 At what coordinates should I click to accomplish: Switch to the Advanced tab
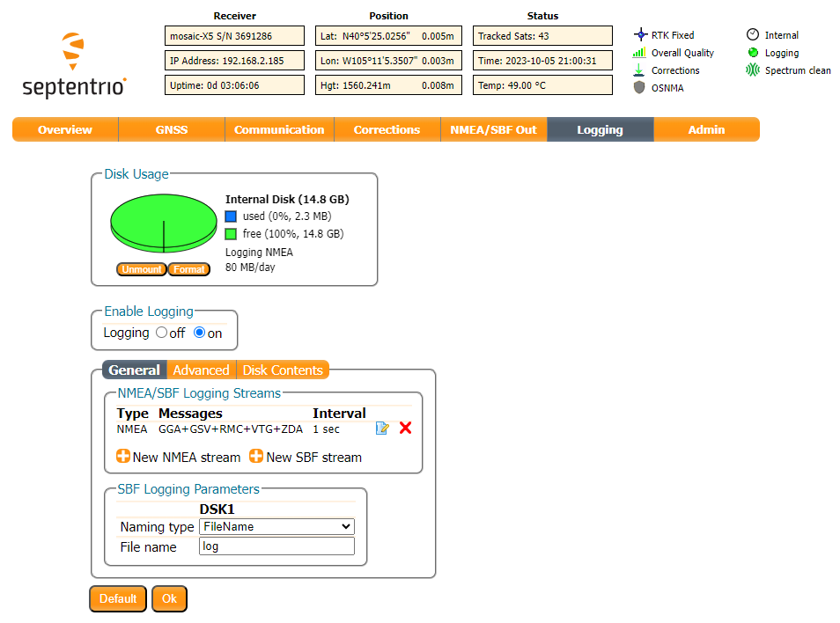click(201, 370)
